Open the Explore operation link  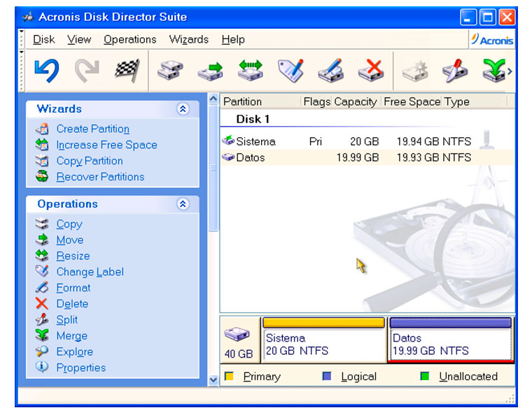tap(75, 351)
